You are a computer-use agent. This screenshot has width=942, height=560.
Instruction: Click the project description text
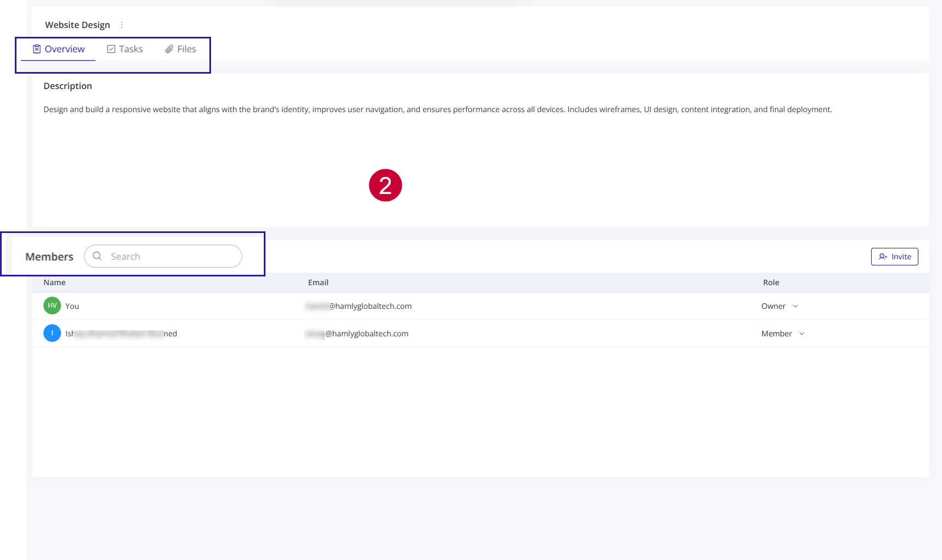[x=437, y=109]
